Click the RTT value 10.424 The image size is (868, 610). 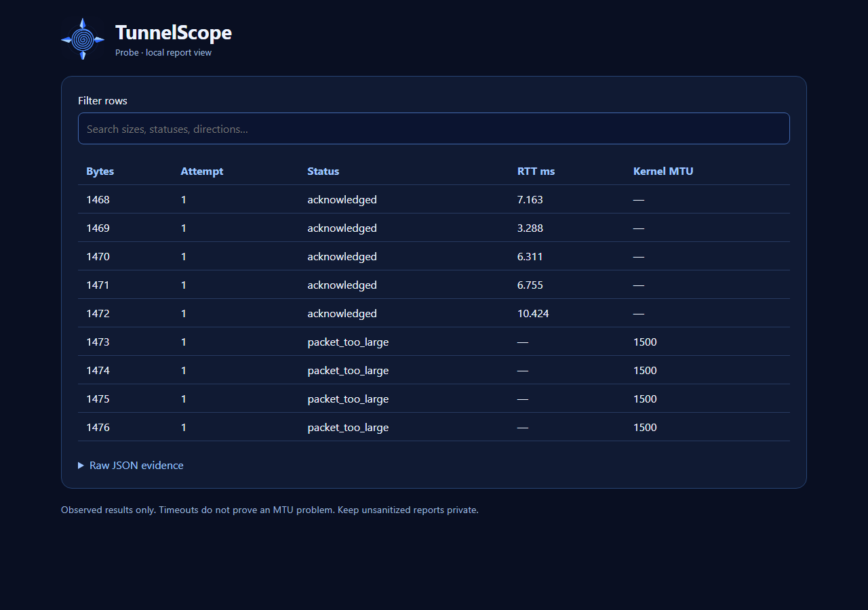(x=533, y=314)
